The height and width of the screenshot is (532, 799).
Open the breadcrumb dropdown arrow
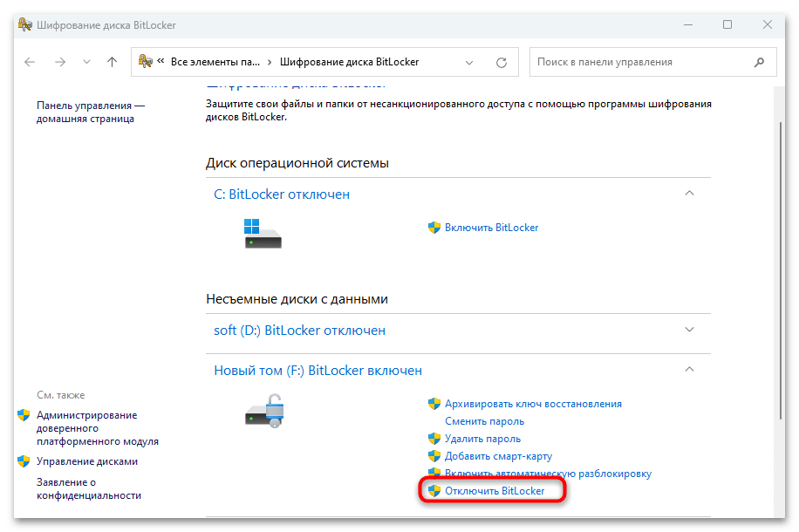(x=469, y=62)
